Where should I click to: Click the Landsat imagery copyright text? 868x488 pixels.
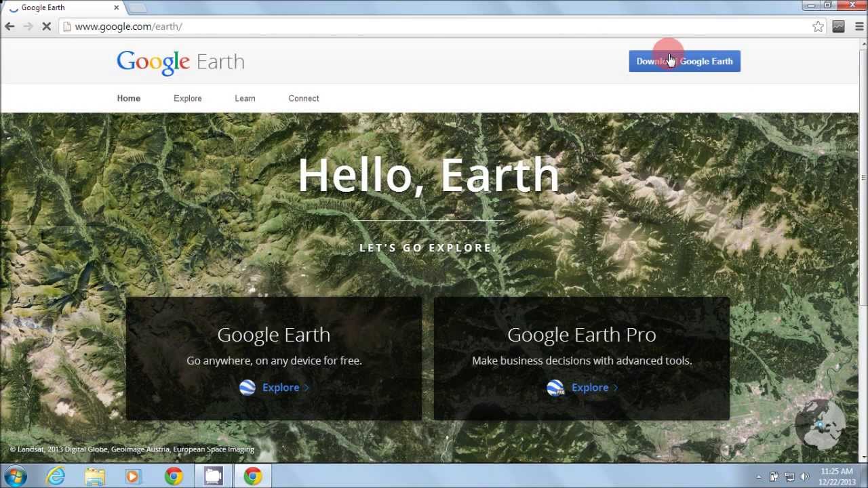click(132, 449)
